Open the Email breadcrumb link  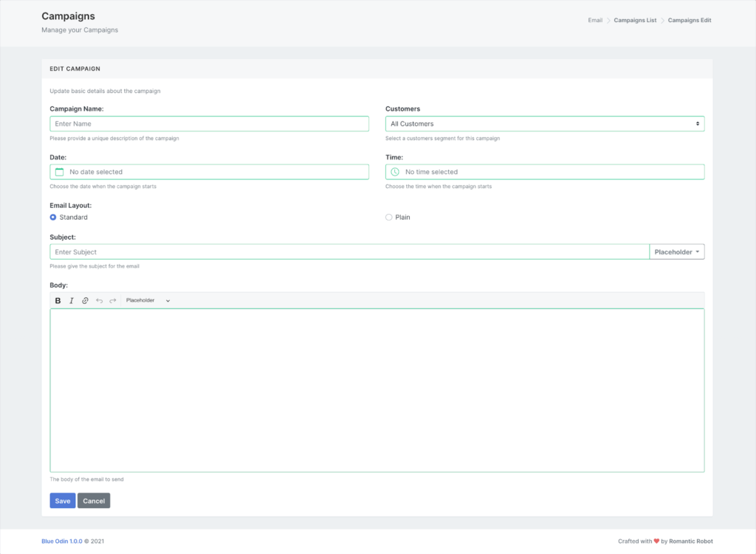(595, 20)
